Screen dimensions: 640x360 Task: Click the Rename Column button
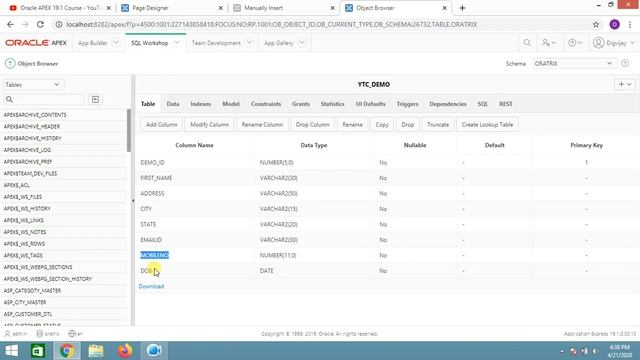(262, 124)
